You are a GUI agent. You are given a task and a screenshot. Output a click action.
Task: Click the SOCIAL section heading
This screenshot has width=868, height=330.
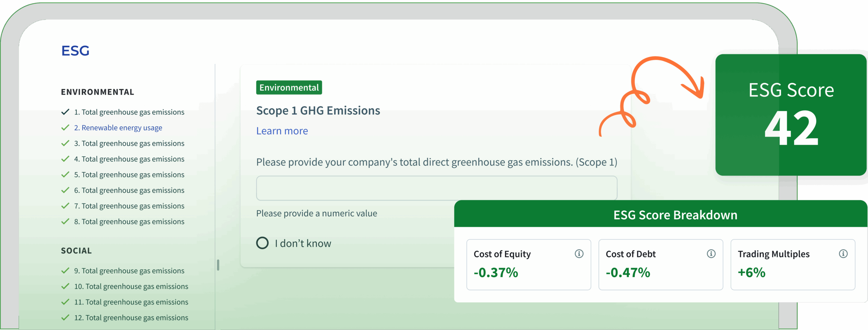76,251
